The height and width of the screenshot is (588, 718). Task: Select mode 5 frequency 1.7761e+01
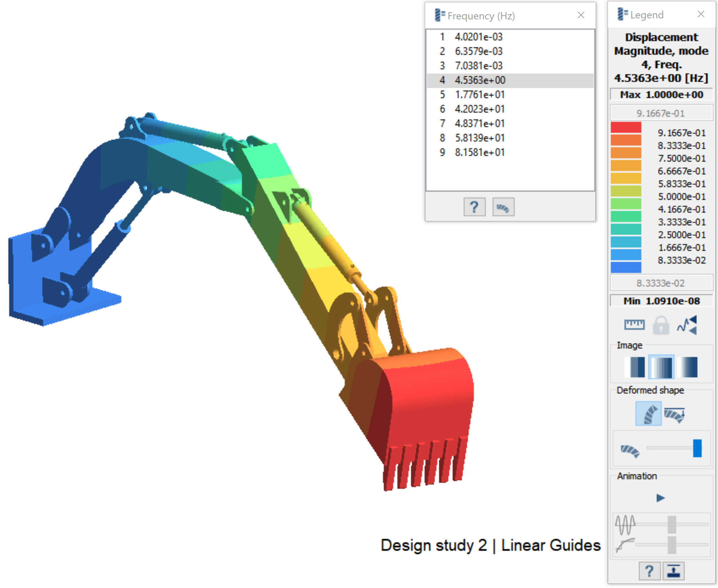tap(479, 94)
